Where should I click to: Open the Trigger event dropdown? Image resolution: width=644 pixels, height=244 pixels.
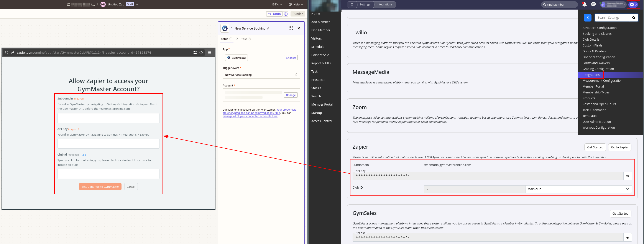click(261, 75)
